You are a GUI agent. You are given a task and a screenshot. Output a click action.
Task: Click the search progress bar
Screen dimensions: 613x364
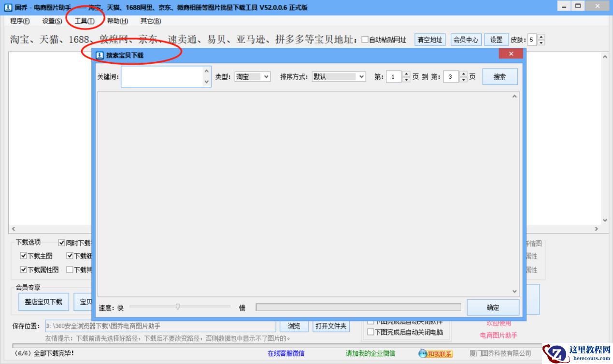[358, 308]
